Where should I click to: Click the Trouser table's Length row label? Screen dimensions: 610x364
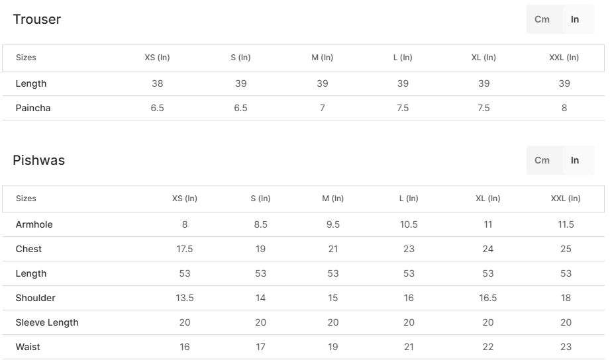click(31, 83)
